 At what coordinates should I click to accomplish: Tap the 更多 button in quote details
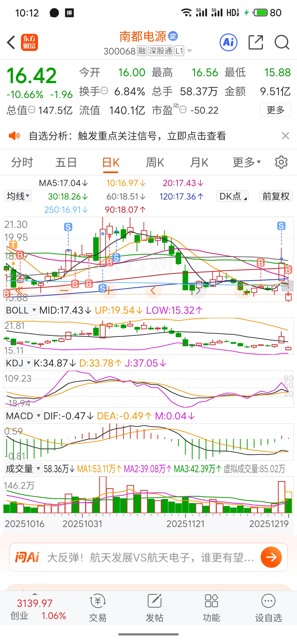click(275, 110)
